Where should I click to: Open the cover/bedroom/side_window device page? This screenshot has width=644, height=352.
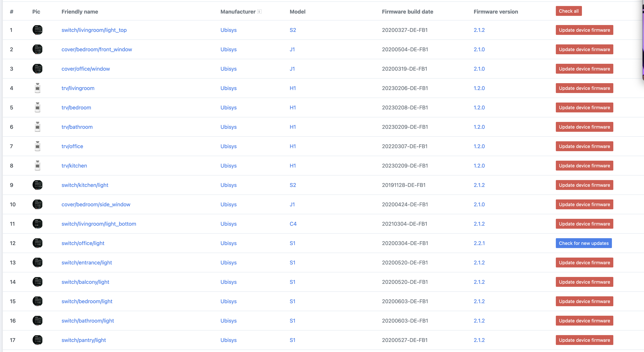point(96,204)
